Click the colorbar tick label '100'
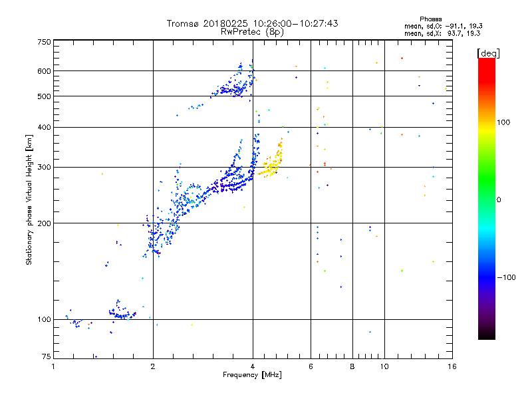Viewport: 532px width, 399px height. [x=503, y=122]
